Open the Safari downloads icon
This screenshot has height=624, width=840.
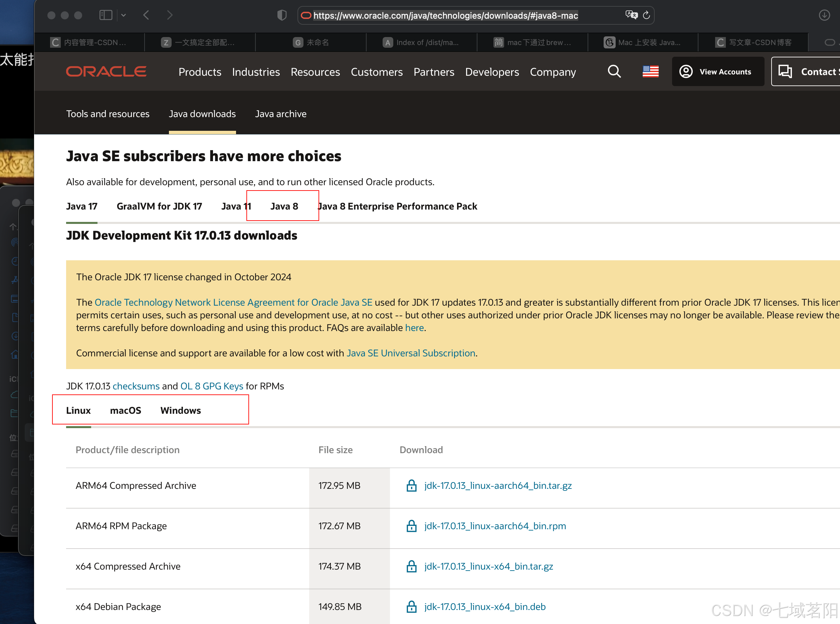(x=824, y=15)
